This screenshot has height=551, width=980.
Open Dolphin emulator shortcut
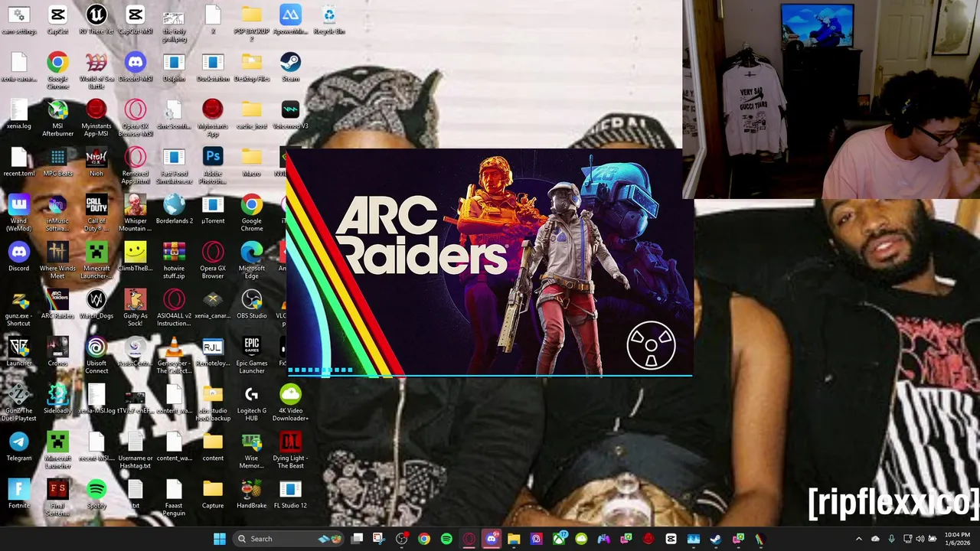[174, 67]
